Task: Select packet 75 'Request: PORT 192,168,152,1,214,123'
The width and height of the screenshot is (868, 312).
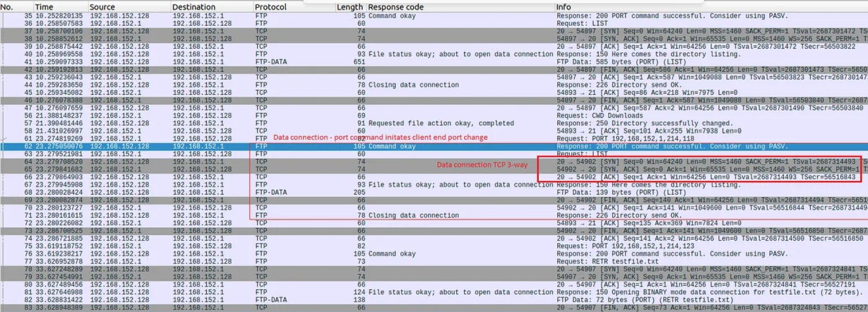Action: click(434, 246)
